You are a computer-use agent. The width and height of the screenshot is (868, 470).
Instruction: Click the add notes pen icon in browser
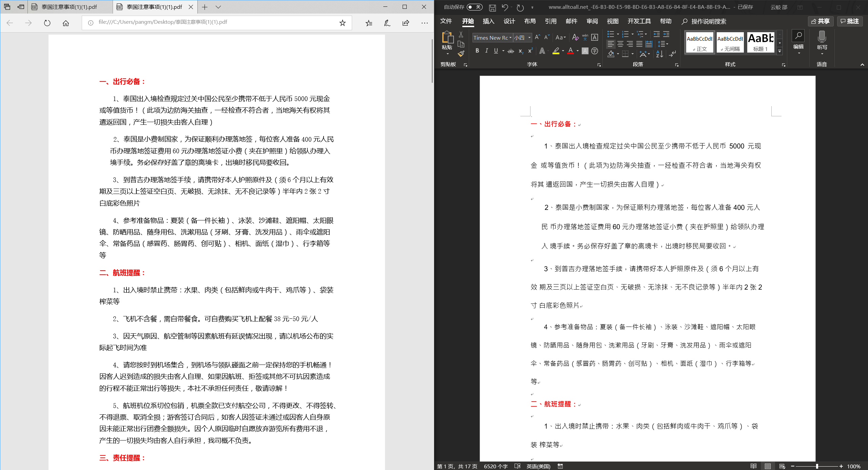(387, 23)
